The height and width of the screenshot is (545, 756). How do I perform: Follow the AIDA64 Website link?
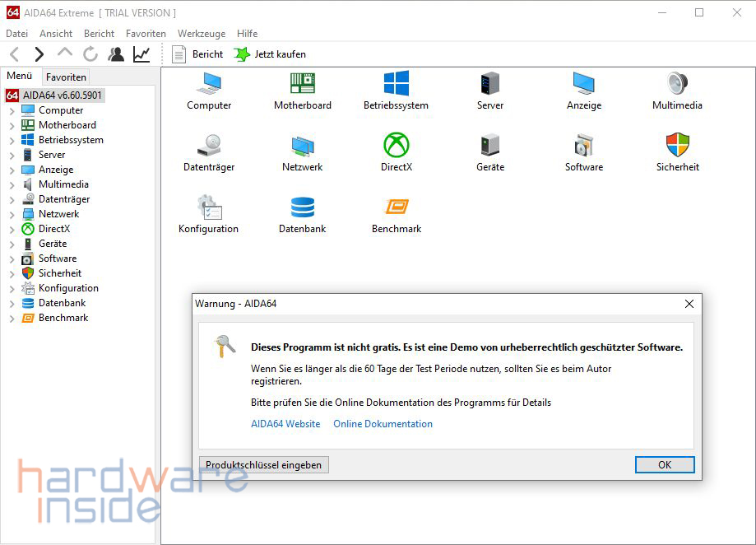point(285,424)
